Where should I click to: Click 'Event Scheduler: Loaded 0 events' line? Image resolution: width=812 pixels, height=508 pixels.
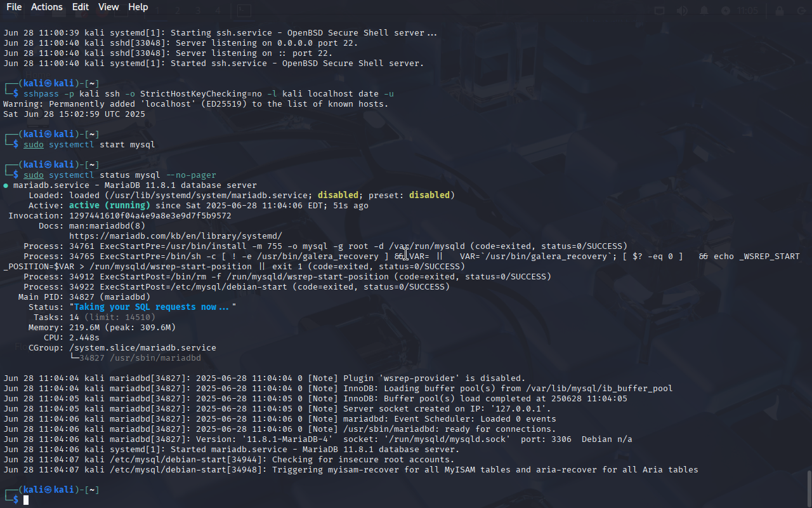click(x=280, y=419)
